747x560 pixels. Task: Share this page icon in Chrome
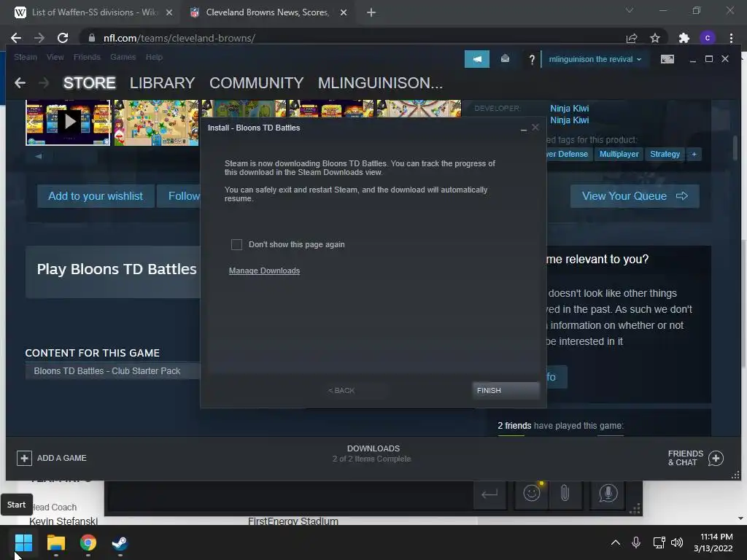point(632,38)
